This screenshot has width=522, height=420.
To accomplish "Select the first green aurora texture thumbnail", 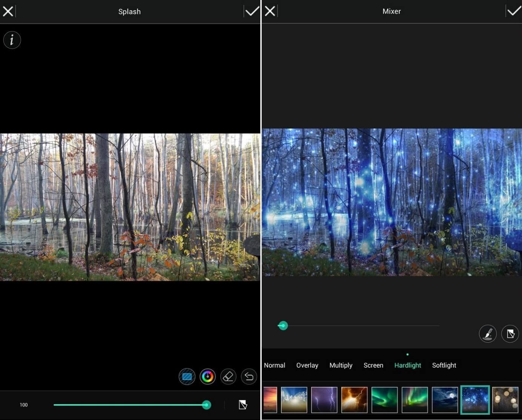I will tap(385, 400).
